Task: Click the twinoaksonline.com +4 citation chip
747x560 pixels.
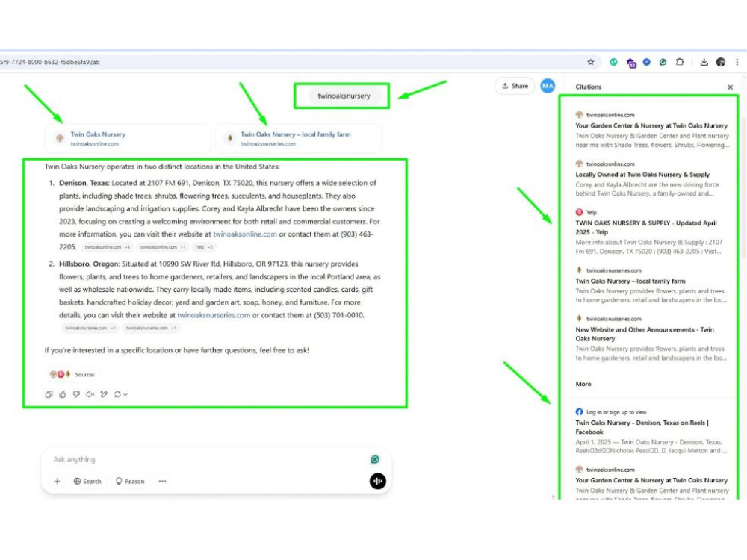Action: coord(107,247)
